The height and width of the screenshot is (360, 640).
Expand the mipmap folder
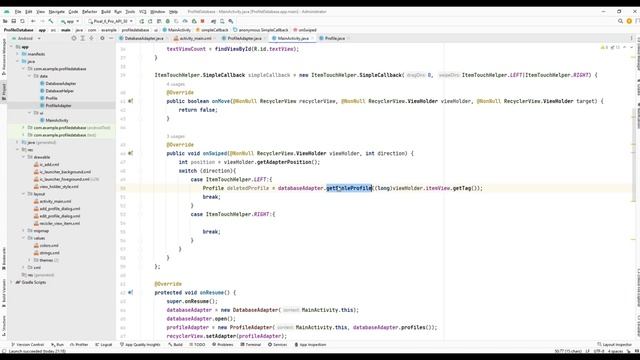point(24,231)
